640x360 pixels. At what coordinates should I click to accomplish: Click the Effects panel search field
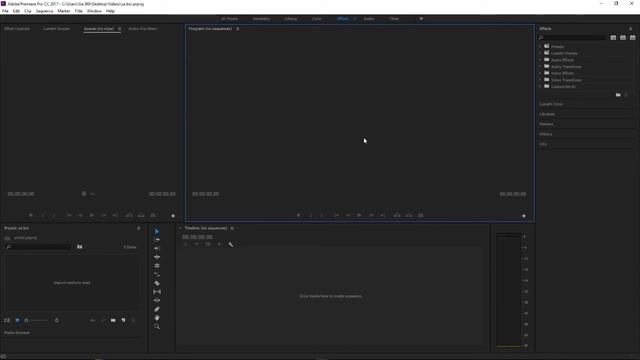click(x=572, y=38)
